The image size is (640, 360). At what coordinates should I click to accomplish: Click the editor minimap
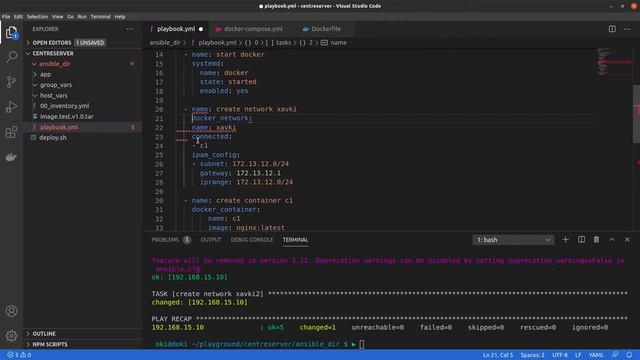coord(614,62)
